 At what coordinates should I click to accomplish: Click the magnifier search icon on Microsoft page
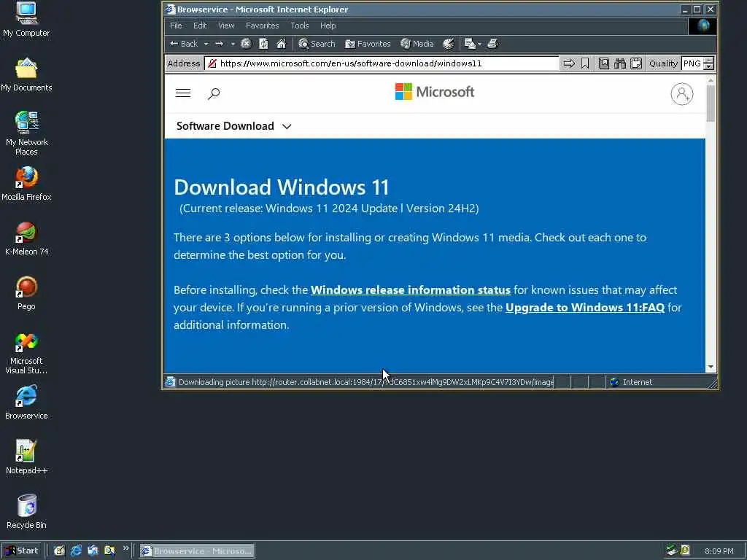tap(214, 93)
